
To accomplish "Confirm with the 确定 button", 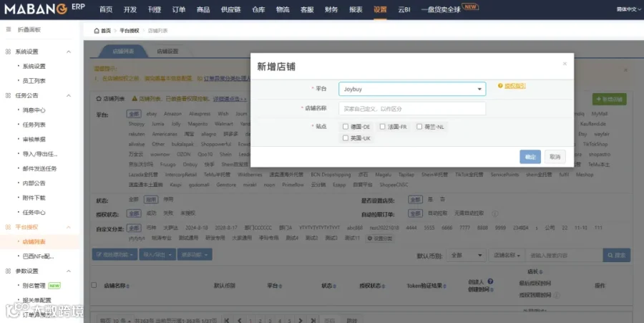I will coord(530,157).
